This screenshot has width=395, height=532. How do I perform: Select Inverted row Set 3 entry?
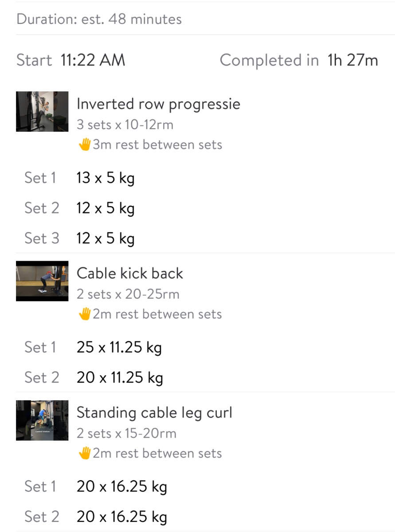106,239
